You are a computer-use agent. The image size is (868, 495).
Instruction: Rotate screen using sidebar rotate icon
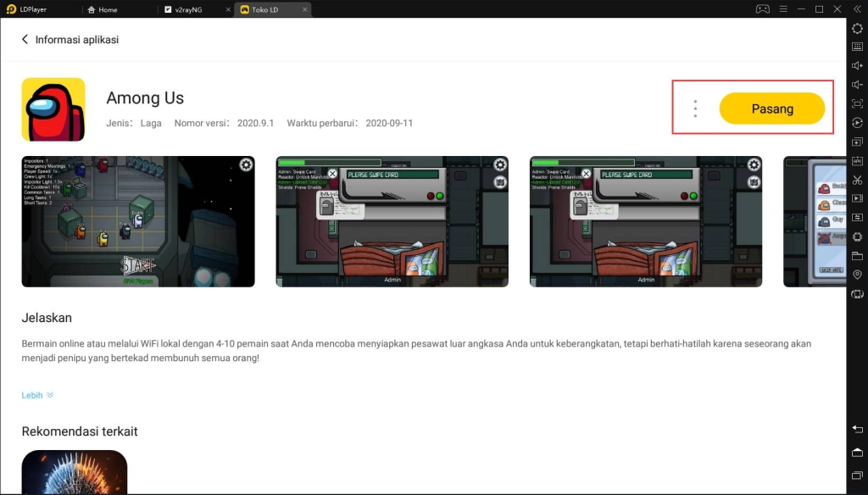pyautogui.click(x=857, y=293)
